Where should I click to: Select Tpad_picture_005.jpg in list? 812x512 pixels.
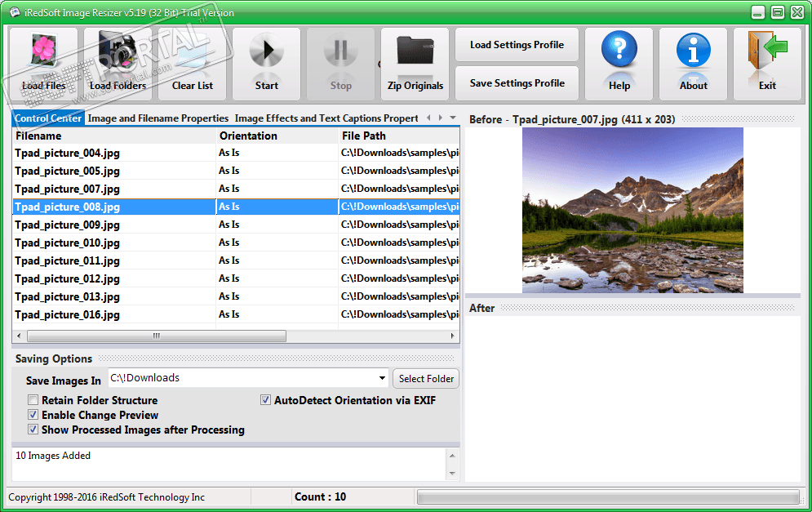tap(236, 171)
